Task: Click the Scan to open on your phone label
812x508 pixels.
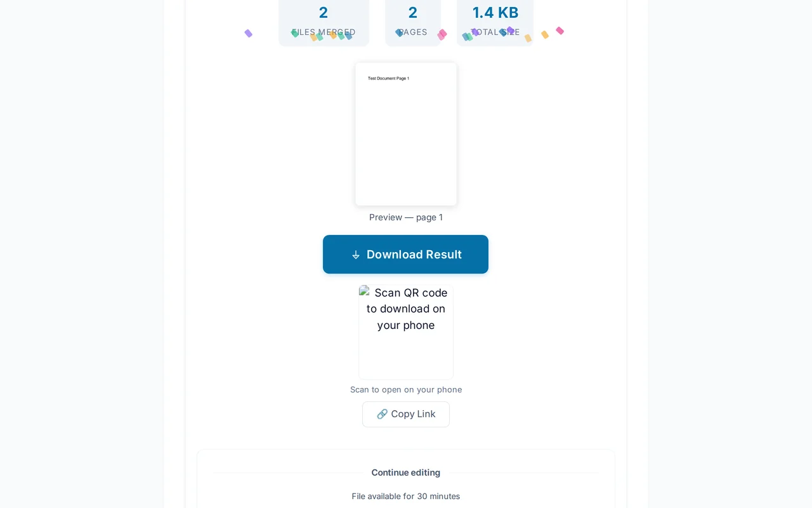Action: (x=406, y=389)
